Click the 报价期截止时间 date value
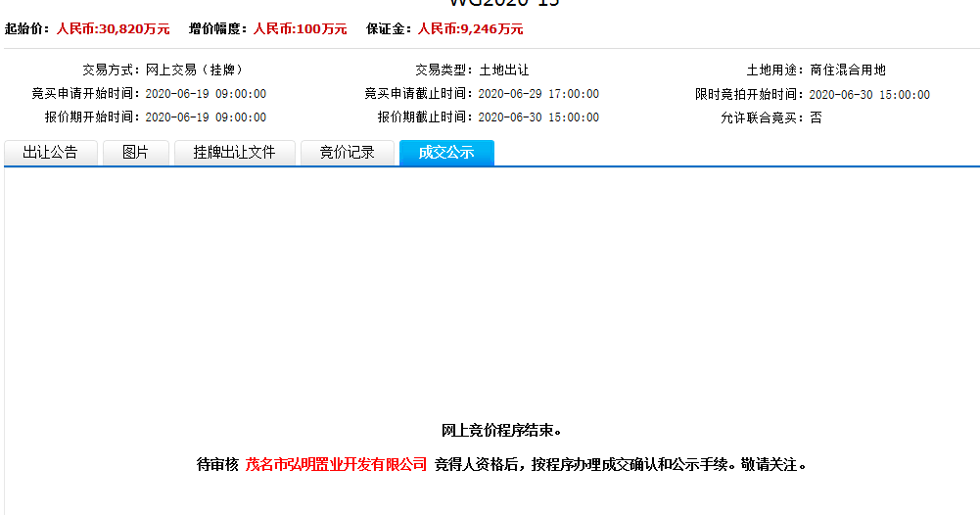Viewport: 980px width, 515px height. click(538, 117)
